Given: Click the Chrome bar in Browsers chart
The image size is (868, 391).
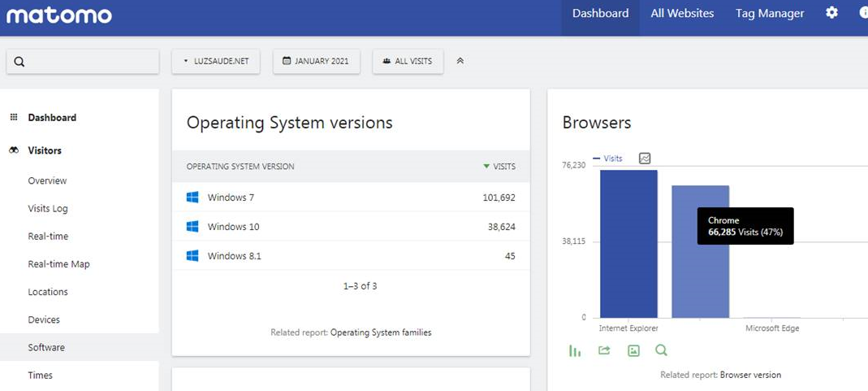Looking at the screenshot, I should tap(700, 251).
